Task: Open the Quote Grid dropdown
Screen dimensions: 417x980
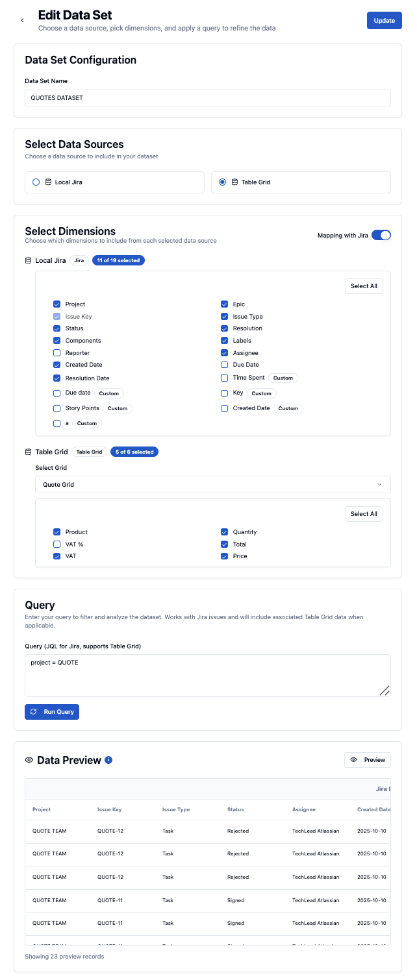Action: pos(213,485)
